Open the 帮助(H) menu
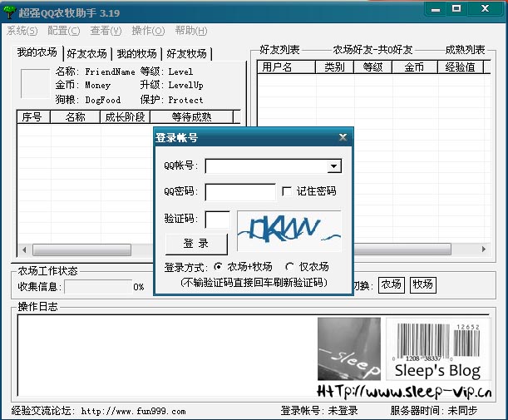The width and height of the screenshot is (508, 420). [x=191, y=31]
